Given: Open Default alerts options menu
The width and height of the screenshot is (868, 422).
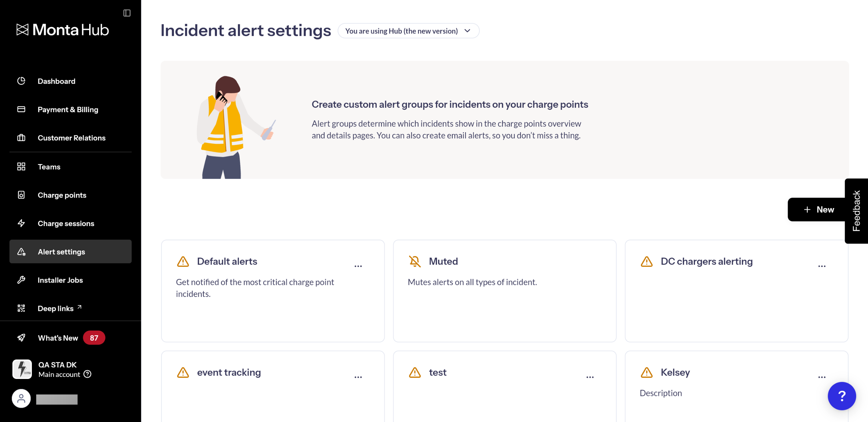Looking at the screenshot, I should click(358, 266).
